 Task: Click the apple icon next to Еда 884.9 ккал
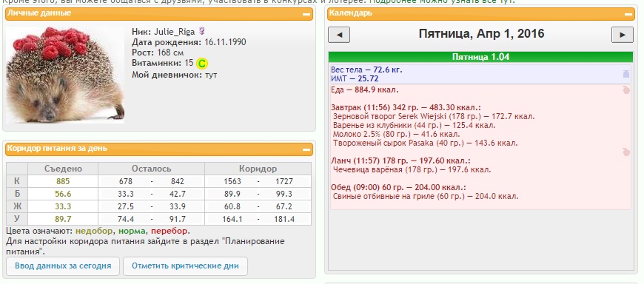coord(626,90)
